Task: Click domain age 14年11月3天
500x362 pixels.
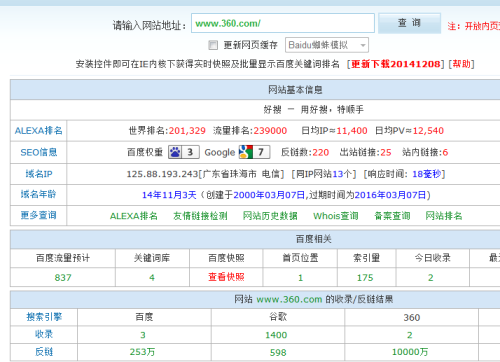Action: pyautogui.click(x=169, y=195)
